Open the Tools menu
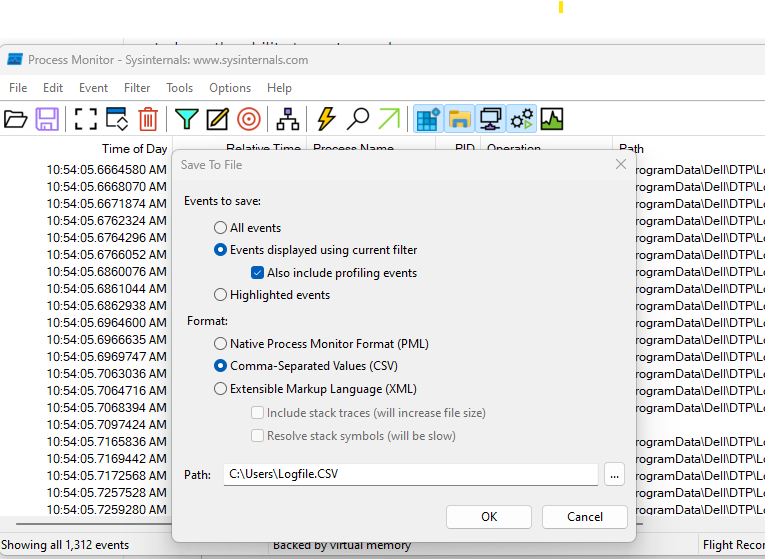Image resolution: width=765 pixels, height=559 pixels. click(180, 88)
